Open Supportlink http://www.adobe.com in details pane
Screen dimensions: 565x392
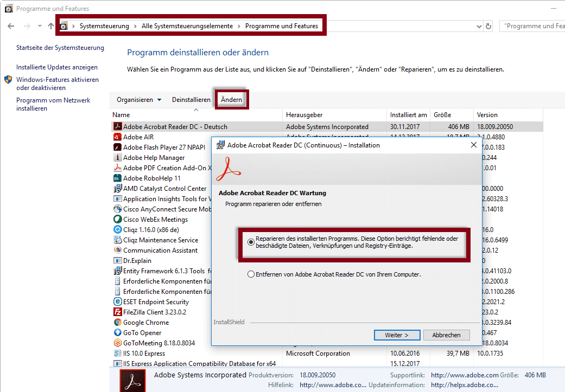(x=465, y=375)
